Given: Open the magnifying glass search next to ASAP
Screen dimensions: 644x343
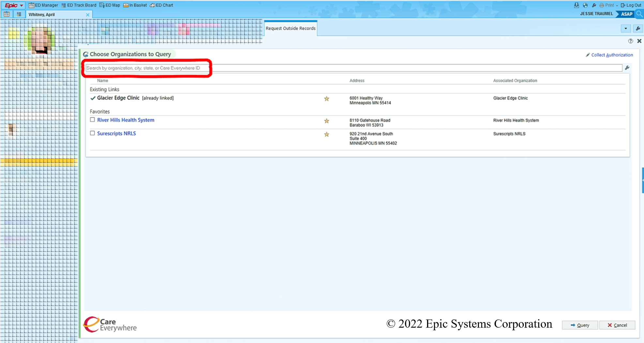Looking at the screenshot, I should pos(639,14).
